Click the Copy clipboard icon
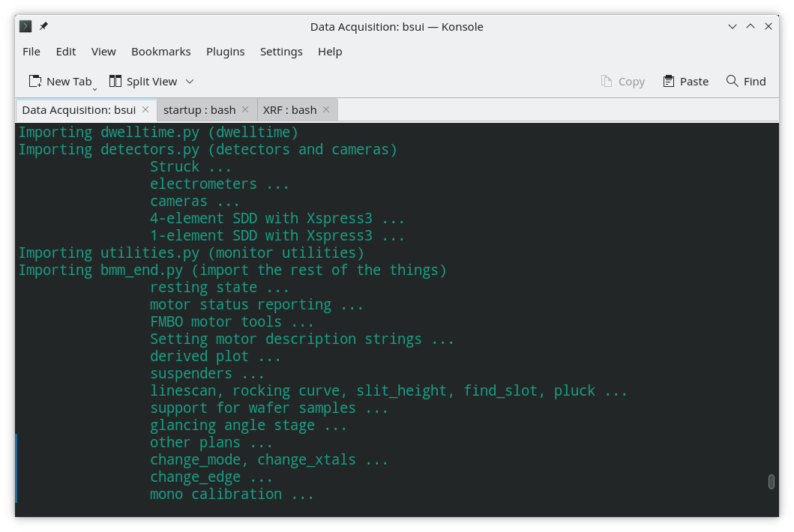Screen dimensions: 794x532 pyautogui.click(x=606, y=82)
